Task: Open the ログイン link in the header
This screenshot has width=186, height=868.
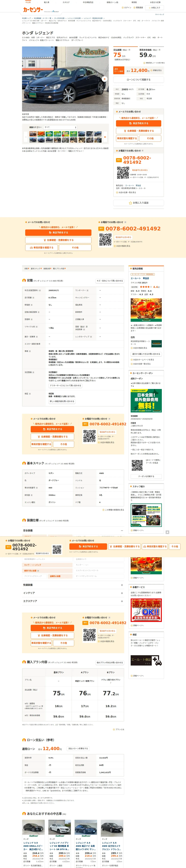Action: click(127, 7)
